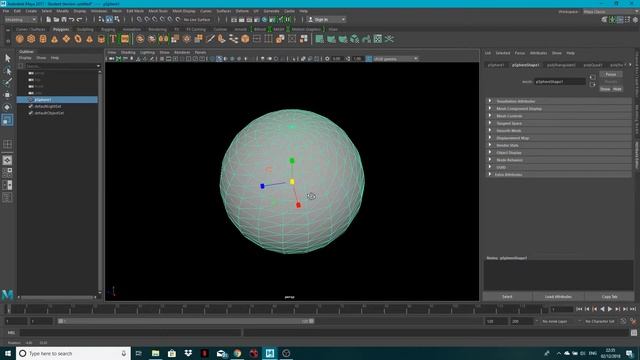Open the viewport Shading menu
Screen dimensions: 640x360
pos(128,53)
